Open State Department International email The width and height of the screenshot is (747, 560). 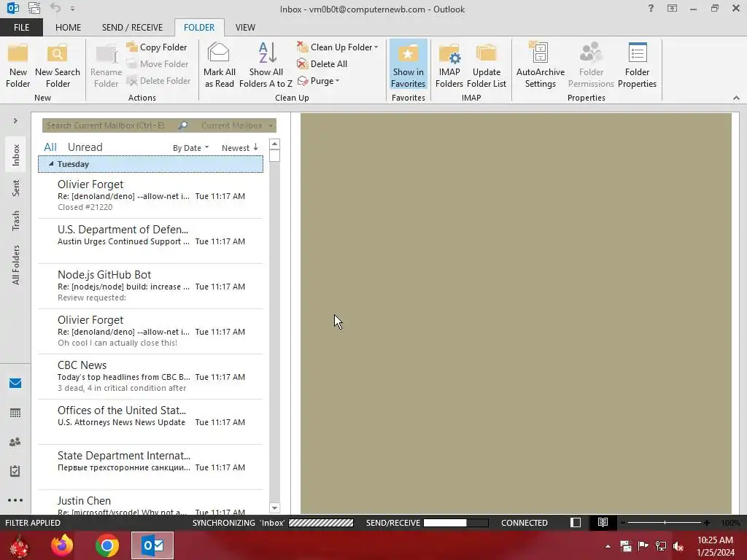[150, 467]
